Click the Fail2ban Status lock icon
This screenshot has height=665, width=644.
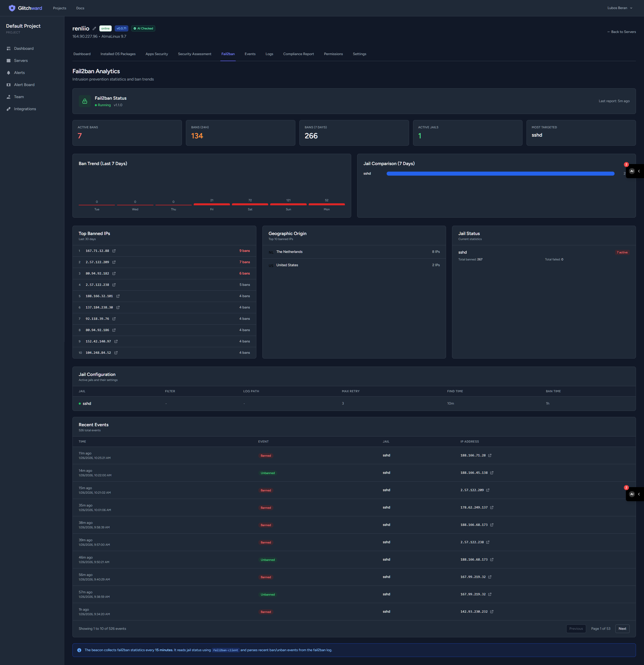click(x=85, y=101)
